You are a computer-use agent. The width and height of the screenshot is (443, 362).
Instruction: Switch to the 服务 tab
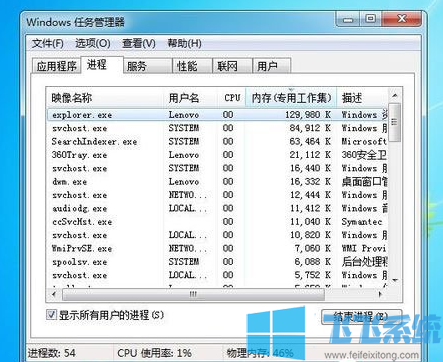point(148,66)
